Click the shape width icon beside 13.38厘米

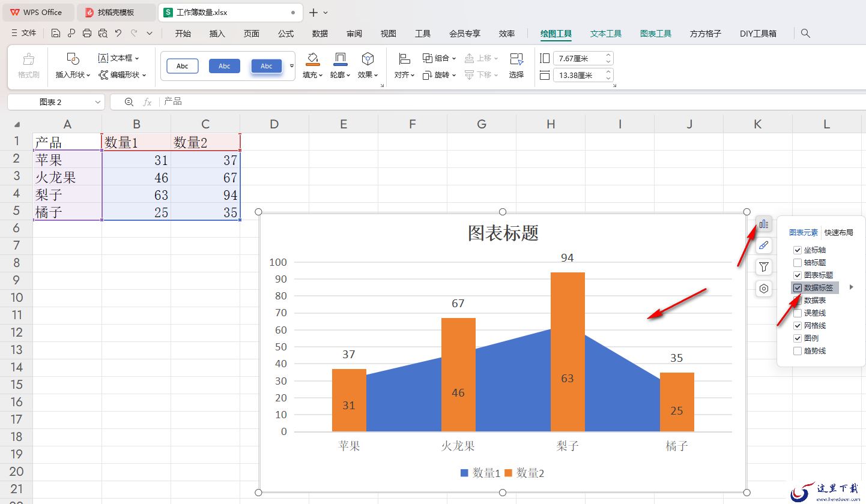545,75
